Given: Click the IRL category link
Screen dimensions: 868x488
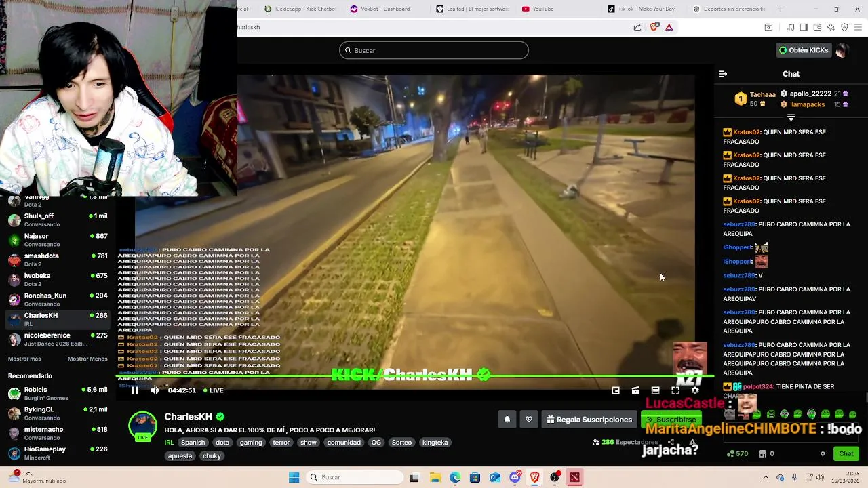Looking at the screenshot, I should tap(169, 443).
